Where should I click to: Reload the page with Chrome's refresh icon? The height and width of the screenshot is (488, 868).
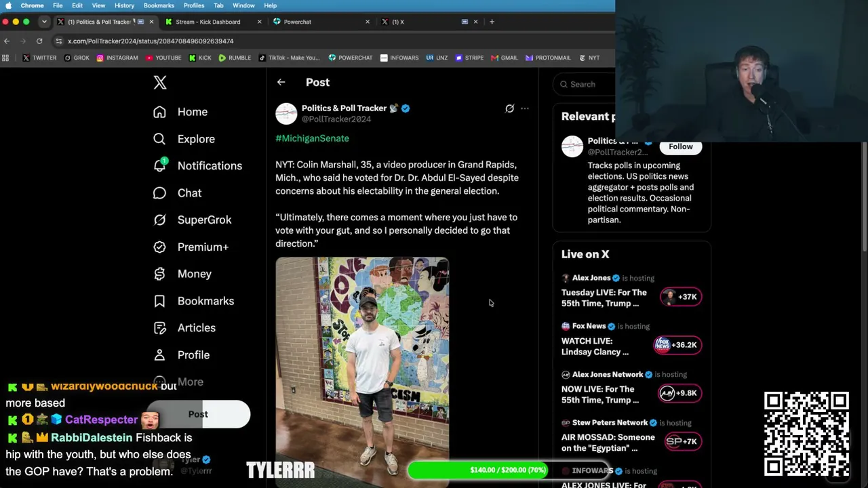click(39, 41)
